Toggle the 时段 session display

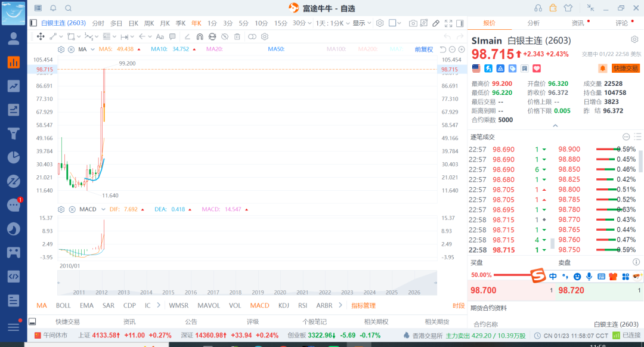[458, 305]
